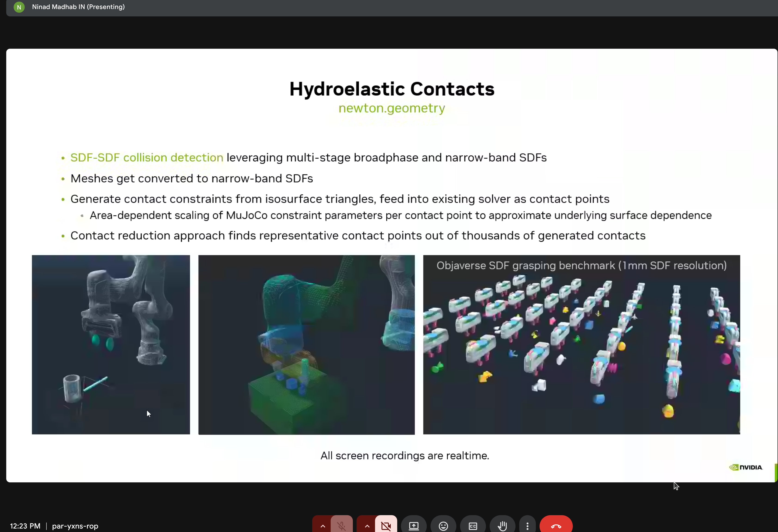The image size is (778, 532).
Task: Expand the microphone device options chevron
Action: 322,526
